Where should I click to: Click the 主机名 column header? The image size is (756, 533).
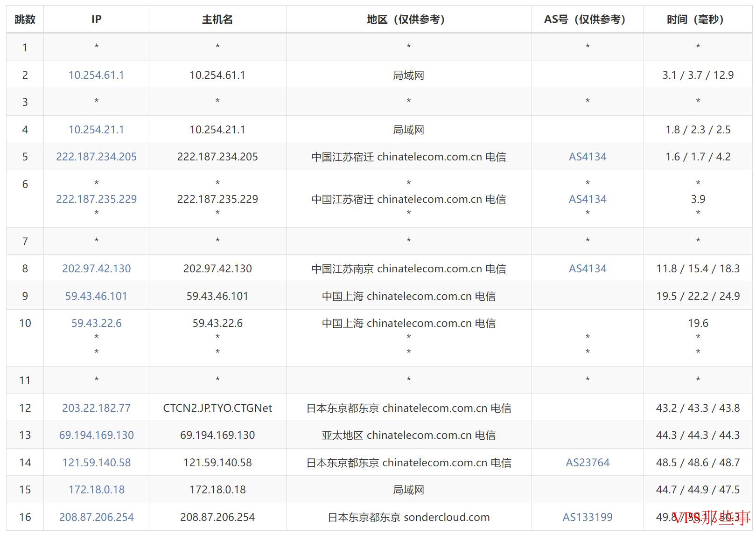217,19
